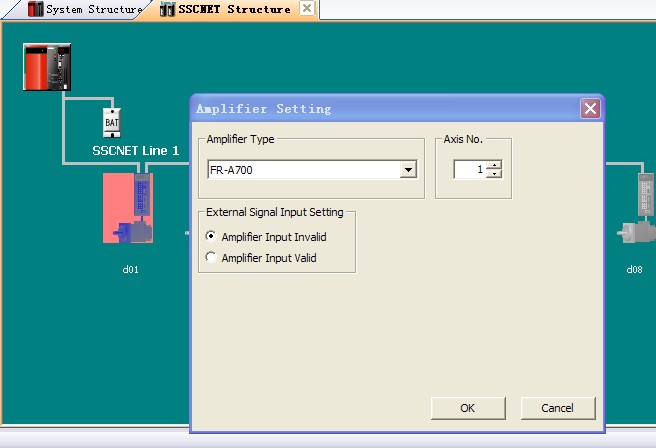Viewport: 656px width, 448px height.
Task: Select the d01 servo amplifier icon
Action: (129, 208)
